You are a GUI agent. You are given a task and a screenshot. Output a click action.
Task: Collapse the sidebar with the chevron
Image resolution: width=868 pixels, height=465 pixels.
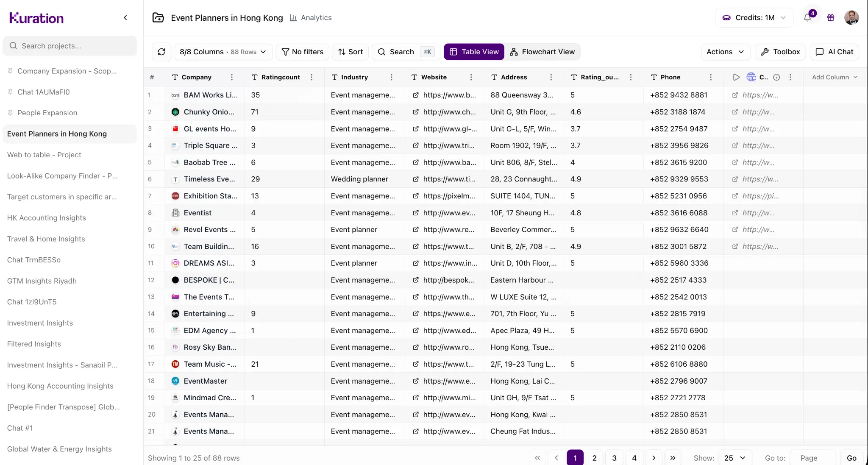(125, 18)
